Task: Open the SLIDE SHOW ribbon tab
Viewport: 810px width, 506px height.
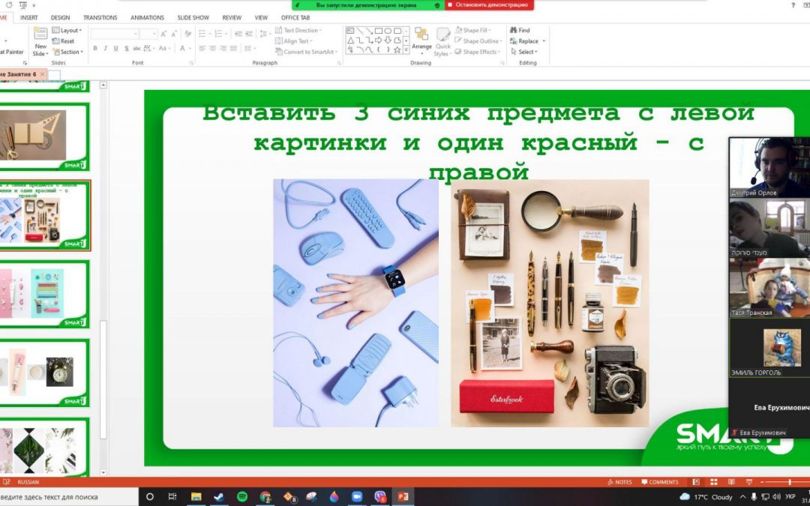Action: [x=193, y=18]
